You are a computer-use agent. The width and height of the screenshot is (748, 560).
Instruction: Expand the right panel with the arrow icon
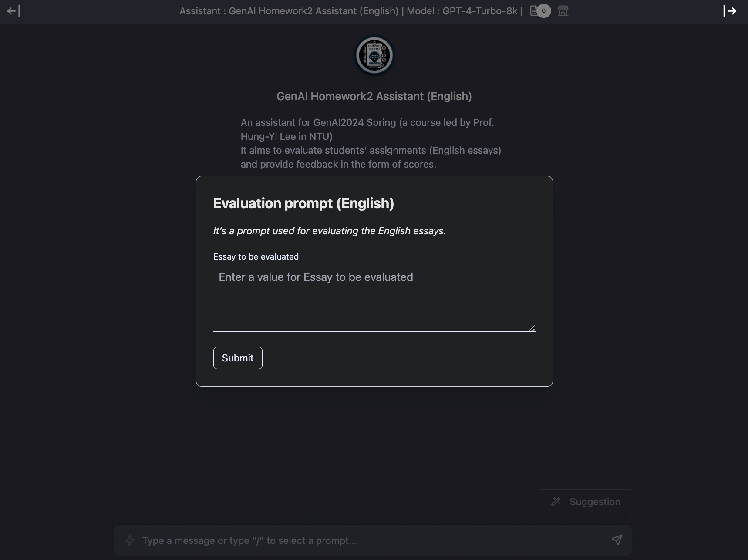[730, 11]
